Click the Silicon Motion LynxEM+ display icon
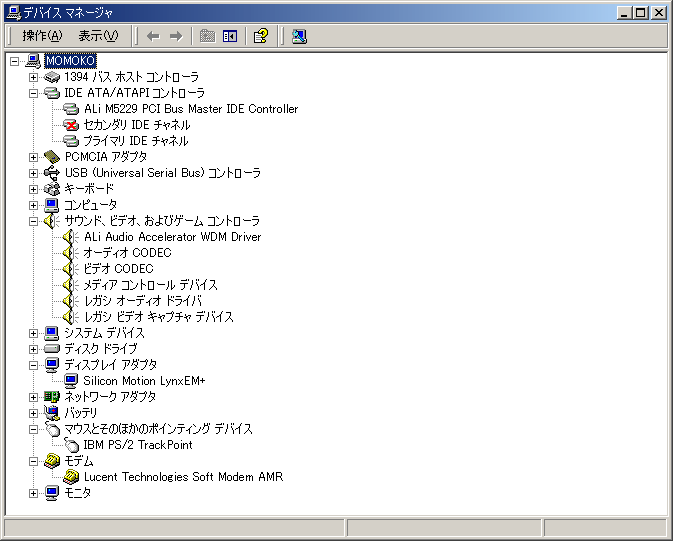The width and height of the screenshot is (673, 541). tap(71, 381)
